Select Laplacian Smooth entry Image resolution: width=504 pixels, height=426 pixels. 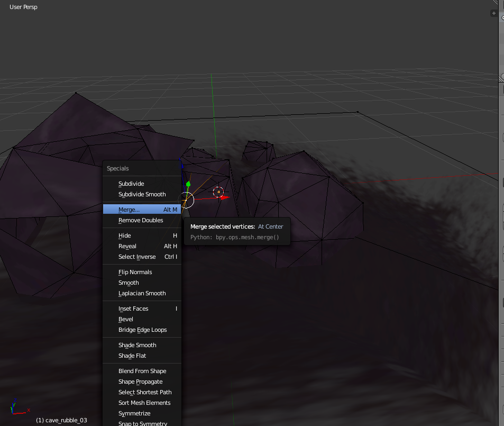point(142,293)
